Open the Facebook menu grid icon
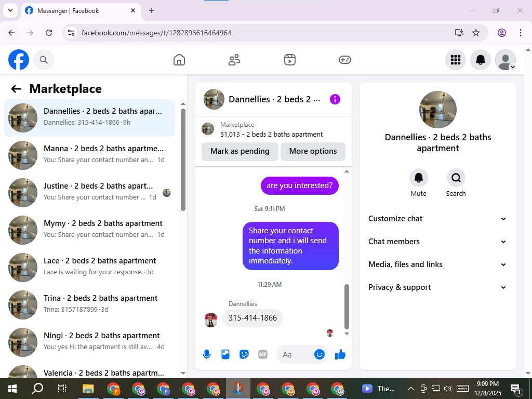 pos(455,60)
